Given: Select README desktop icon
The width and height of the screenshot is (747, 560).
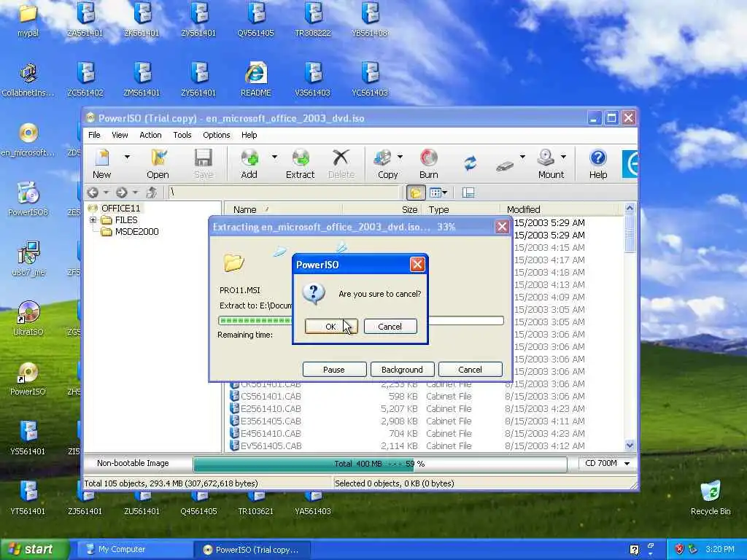Looking at the screenshot, I should pos(256,79).
